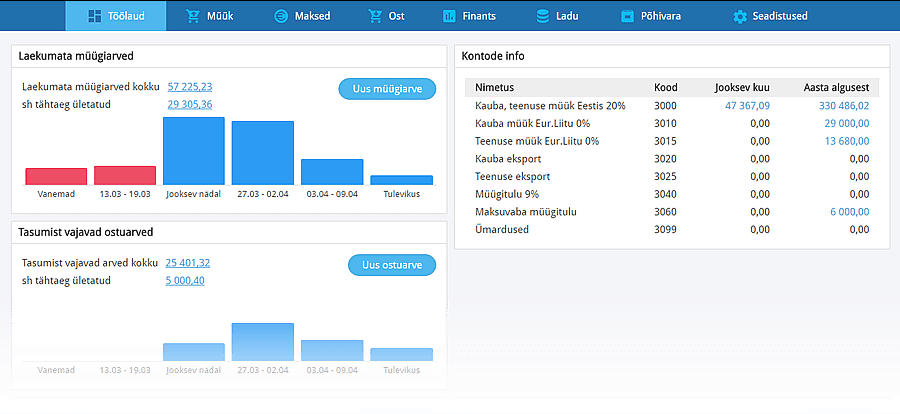
Task: Click the Seadistused gear icon
Action: [x=740, y=16]
